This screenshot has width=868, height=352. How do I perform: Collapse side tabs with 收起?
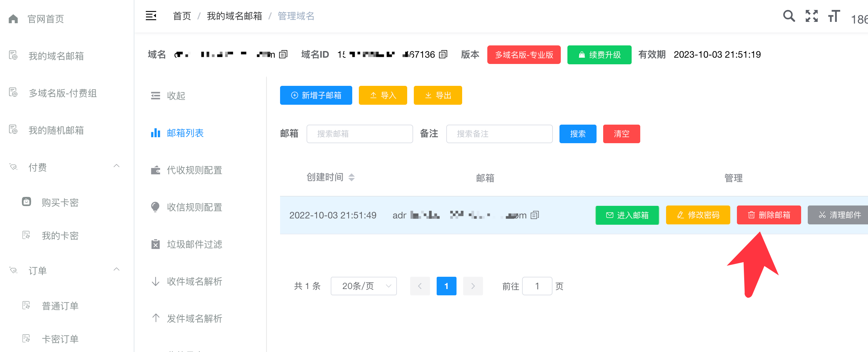click(176, 96)
